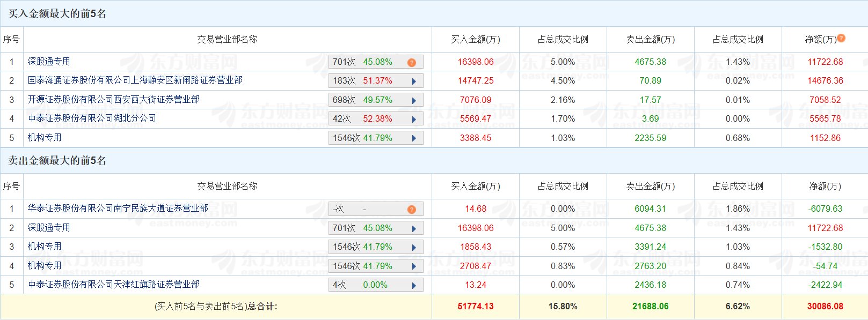868x320 pixels.
Task: Click help icon beside 净额(万) header
Action: (x=841, y=38)
